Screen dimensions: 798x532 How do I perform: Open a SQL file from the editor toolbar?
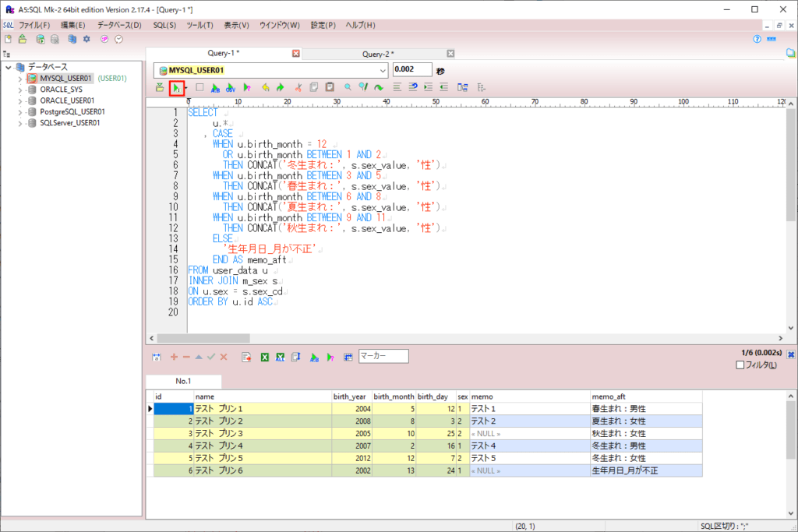[158, 87]
